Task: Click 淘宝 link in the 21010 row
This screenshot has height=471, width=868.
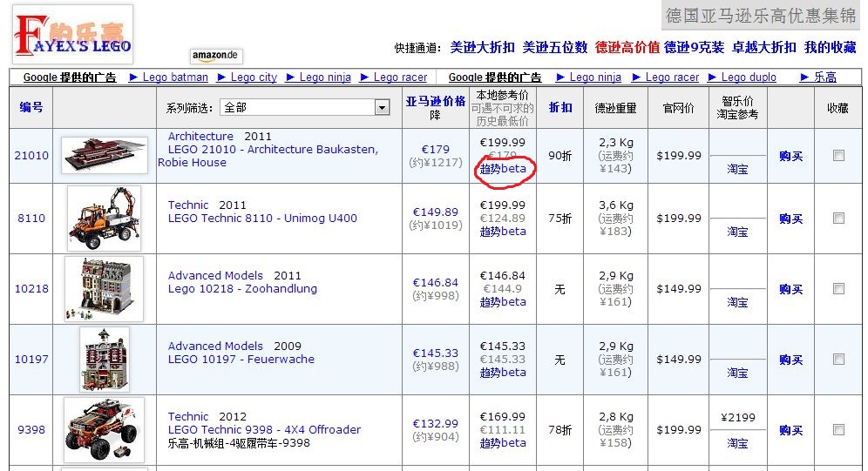Action: 737,169
